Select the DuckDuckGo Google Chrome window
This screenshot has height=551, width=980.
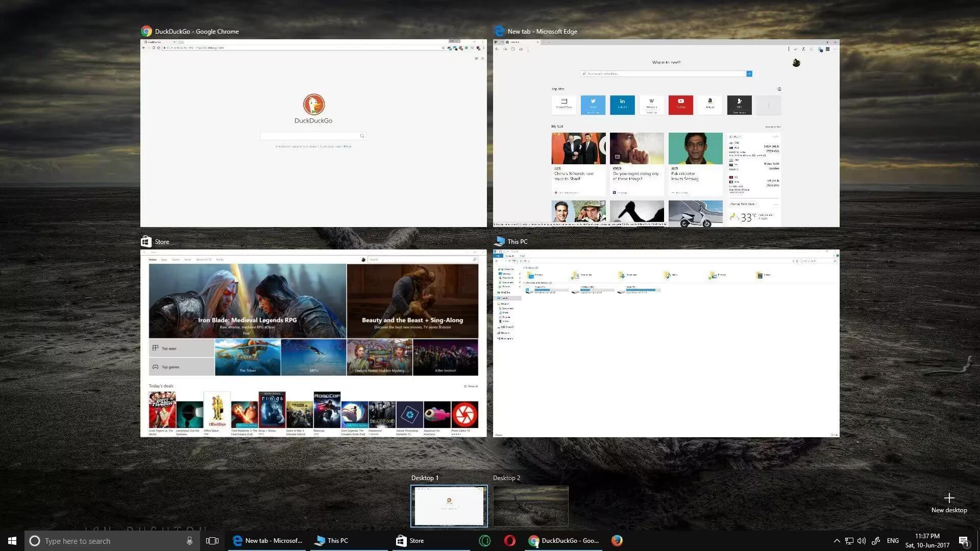(313, 133)
